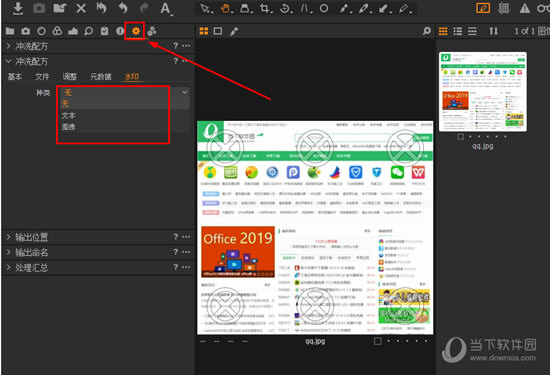
Task: Toggle the glasses proofing icon
Action: point(543,8)
